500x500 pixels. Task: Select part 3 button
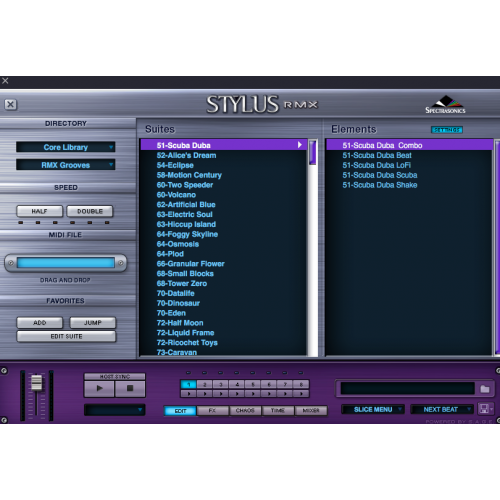pyautogui.click(x=221, y=384)
